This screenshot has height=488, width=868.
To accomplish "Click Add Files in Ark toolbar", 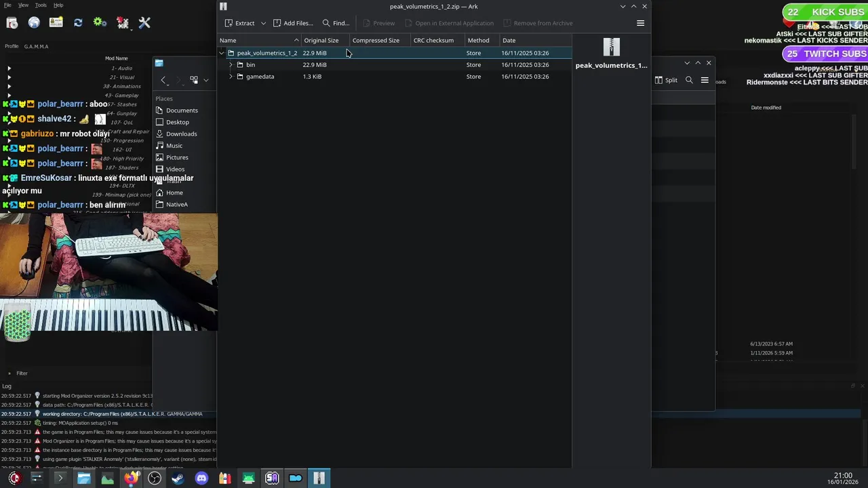I will click(293, 23).
